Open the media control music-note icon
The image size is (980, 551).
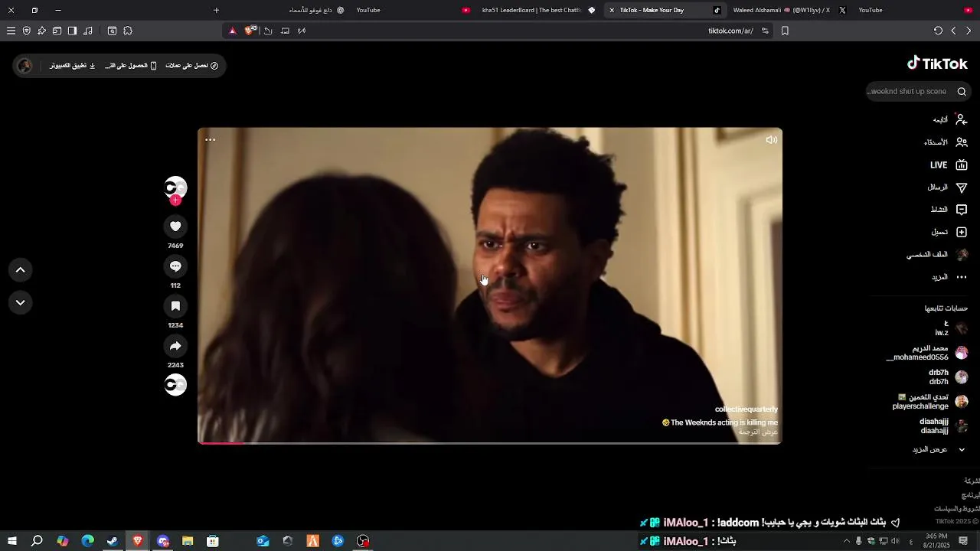[88, 31]
